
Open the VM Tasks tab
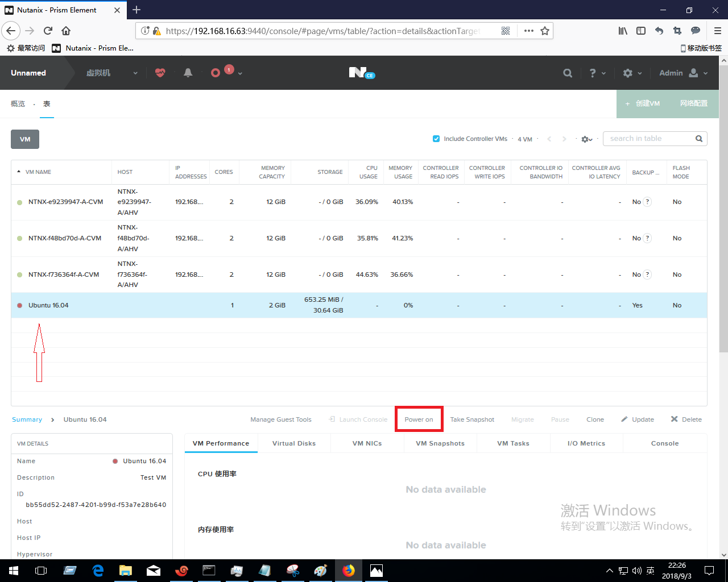(513, 443)
